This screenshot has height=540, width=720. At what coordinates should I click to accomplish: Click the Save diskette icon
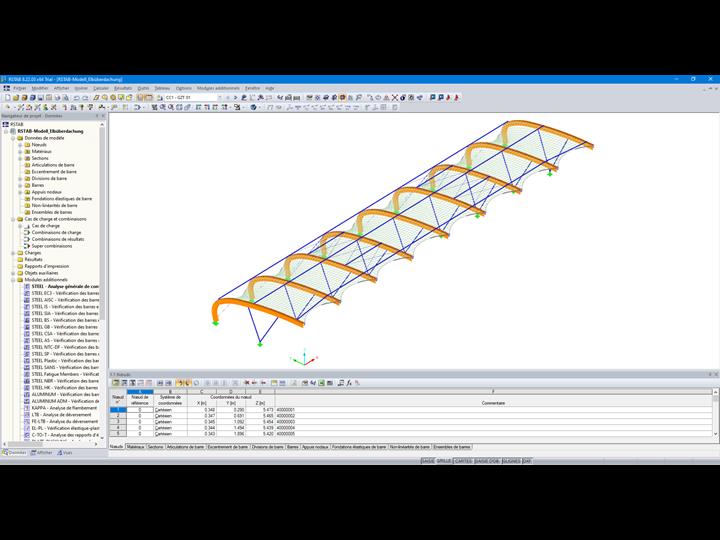pyautogui.click(x=40, y=97)
